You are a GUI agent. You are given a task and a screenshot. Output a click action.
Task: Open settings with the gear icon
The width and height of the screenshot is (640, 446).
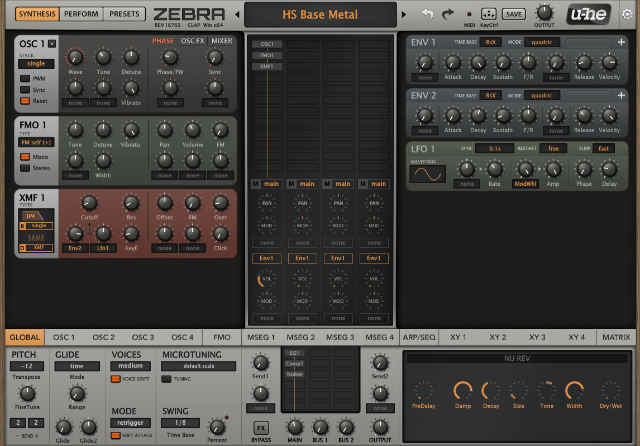click(627, 14)
